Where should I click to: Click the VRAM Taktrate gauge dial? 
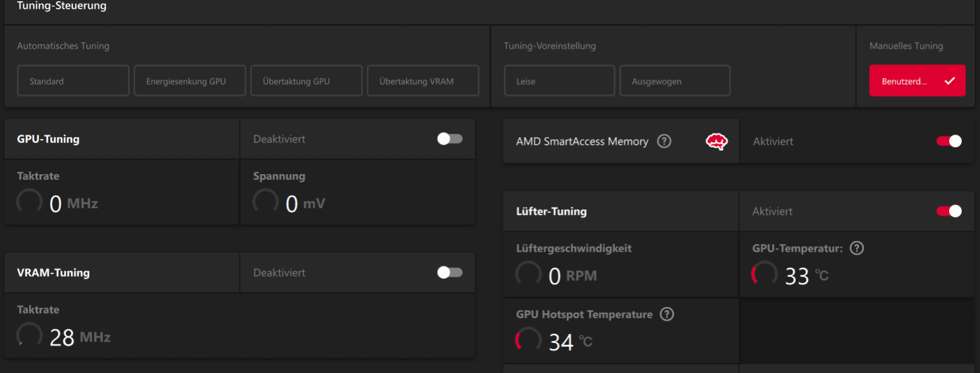tap(30, 336)
